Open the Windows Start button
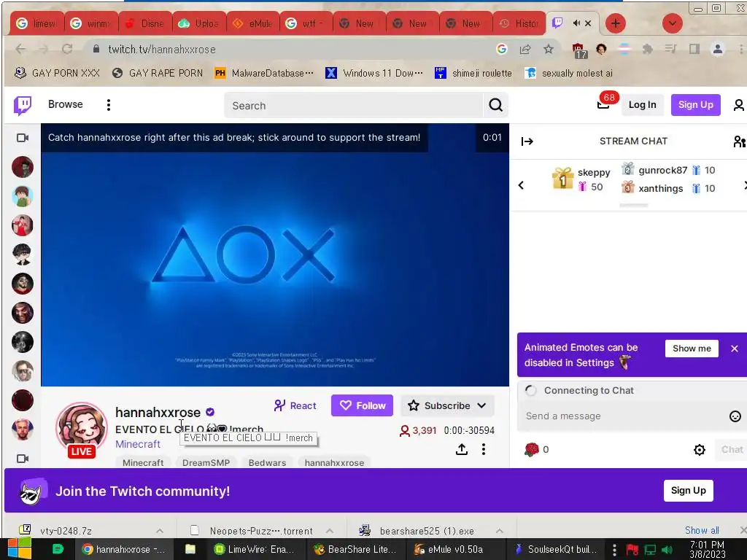 pyautogui.click(x=20, y=549)
